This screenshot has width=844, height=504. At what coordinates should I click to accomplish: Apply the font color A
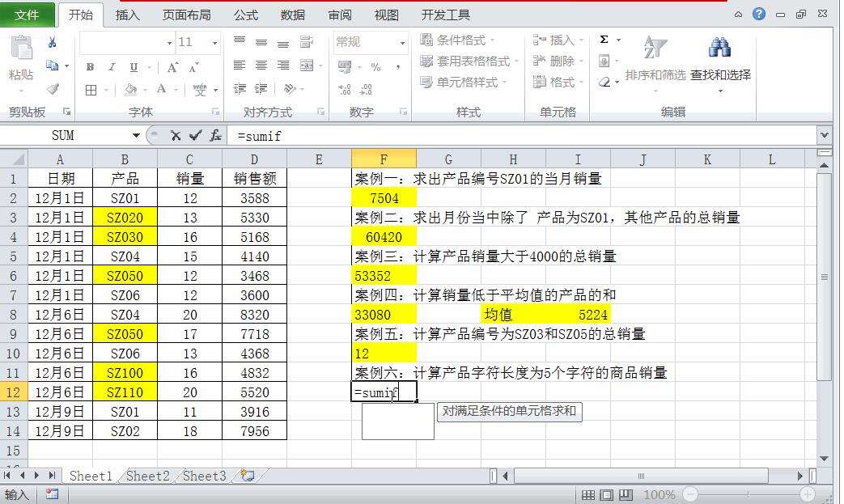tap(161, 89)
